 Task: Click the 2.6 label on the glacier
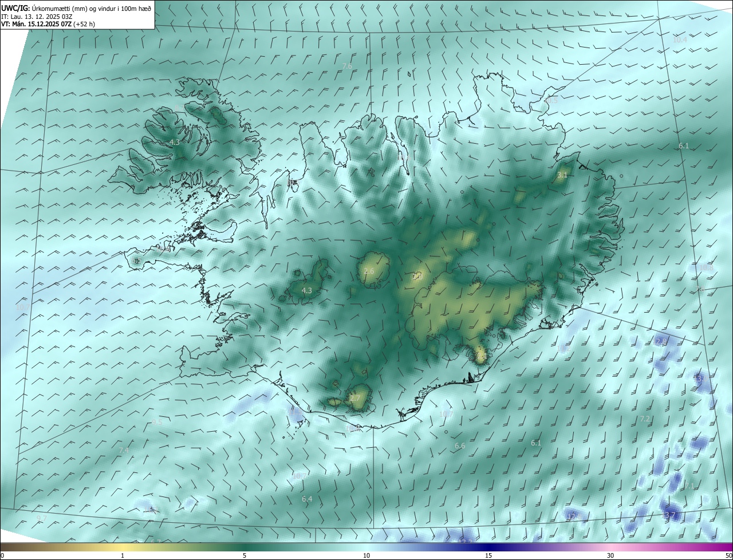tap(369, 271)
